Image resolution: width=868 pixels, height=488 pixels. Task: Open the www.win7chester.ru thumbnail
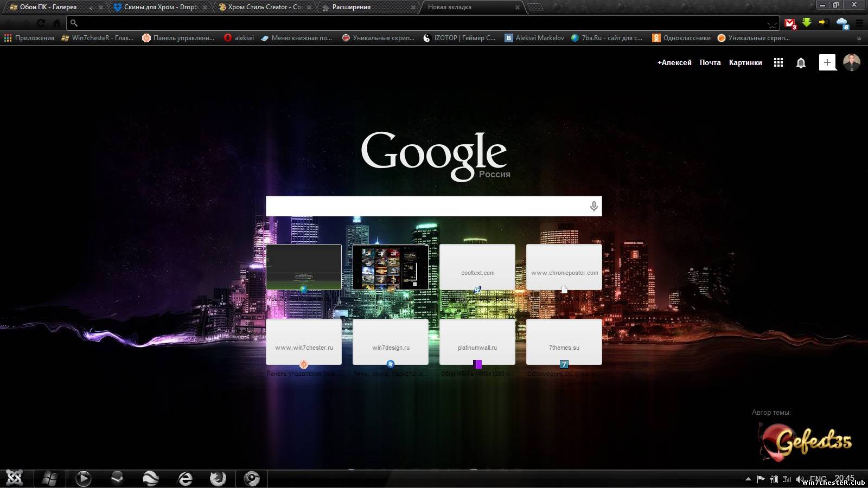[304, 342]
